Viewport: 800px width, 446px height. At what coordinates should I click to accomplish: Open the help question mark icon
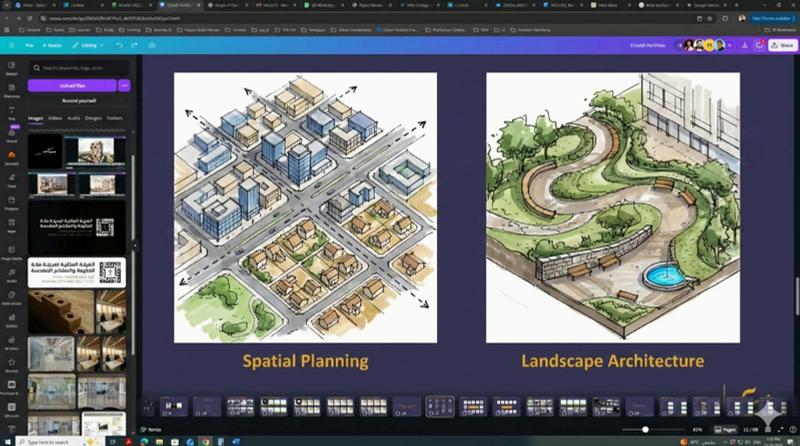click(x=792, y=430)
